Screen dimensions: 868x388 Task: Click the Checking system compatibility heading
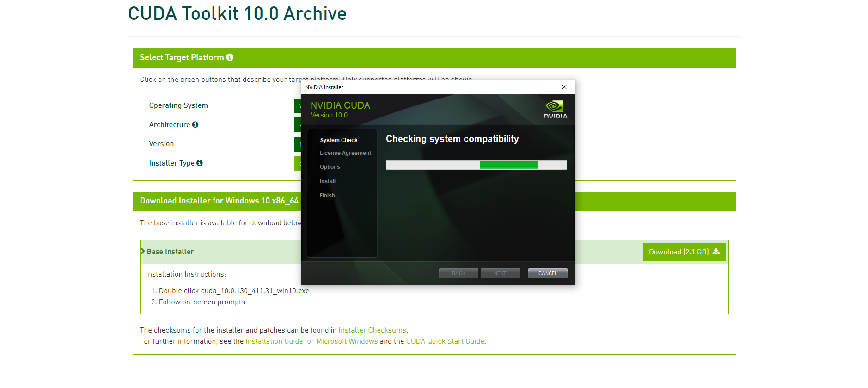coord(452,139)
